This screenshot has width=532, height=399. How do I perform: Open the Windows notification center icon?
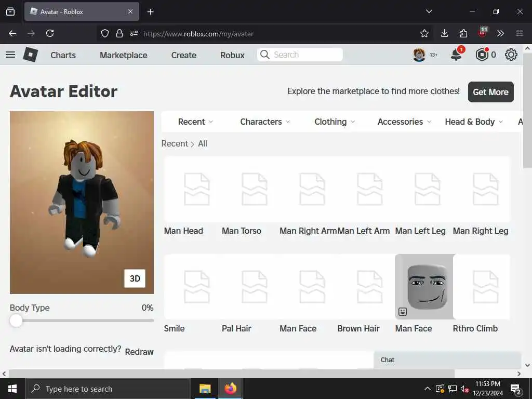click(515, 389)
